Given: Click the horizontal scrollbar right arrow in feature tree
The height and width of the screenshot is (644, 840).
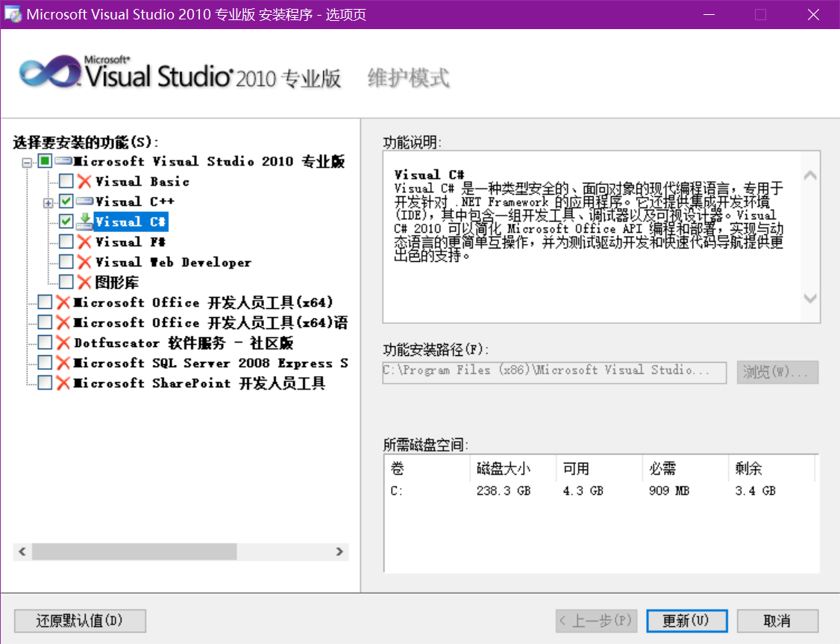Looking at the screenshot, I should pyautogui.click(x=340, y=552).
